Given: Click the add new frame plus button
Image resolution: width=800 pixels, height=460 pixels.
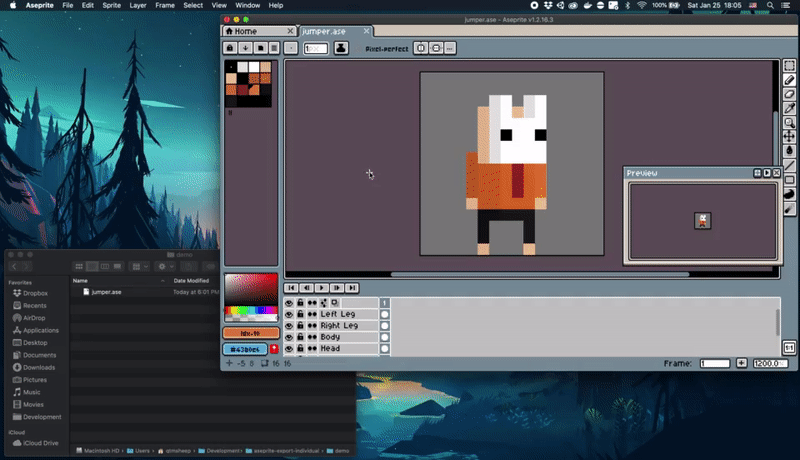Looking at the screenshot, I should click(741, 363).
